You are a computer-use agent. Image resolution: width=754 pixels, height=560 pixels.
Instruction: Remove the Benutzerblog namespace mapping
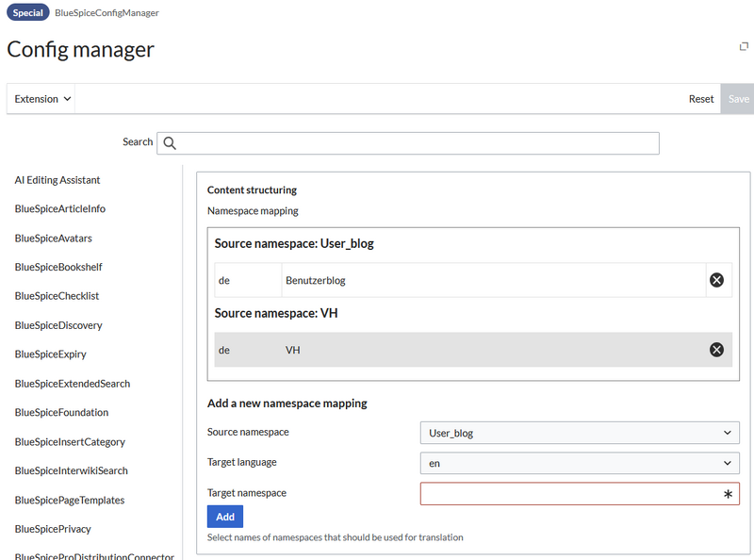pos(717,280)
